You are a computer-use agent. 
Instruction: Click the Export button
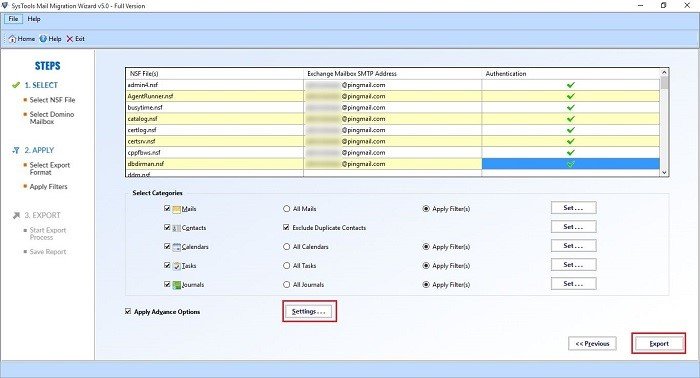[658, 344]
